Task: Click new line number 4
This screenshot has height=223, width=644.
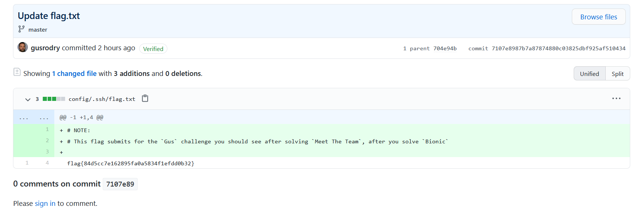Action: [47, 163]
